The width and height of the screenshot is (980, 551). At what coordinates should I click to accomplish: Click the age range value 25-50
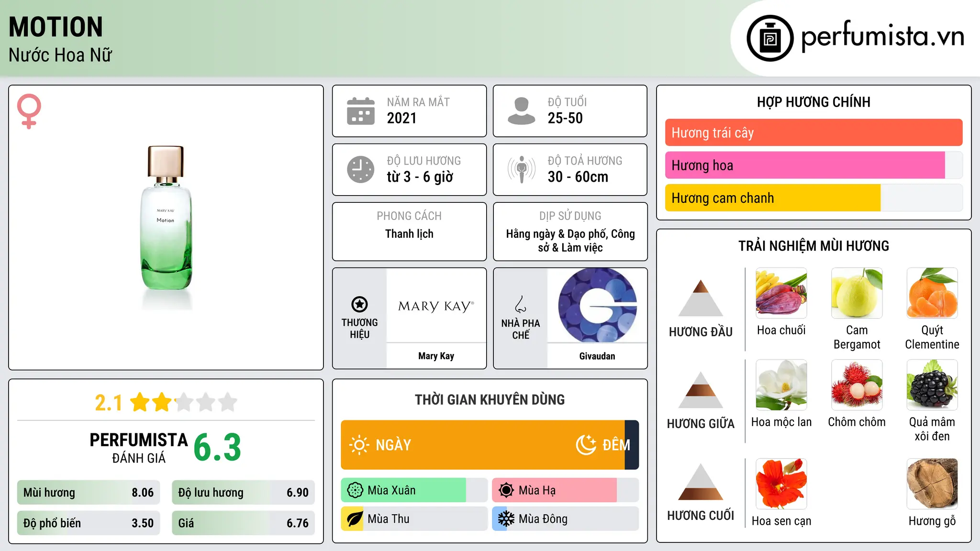tap(565, 118)
